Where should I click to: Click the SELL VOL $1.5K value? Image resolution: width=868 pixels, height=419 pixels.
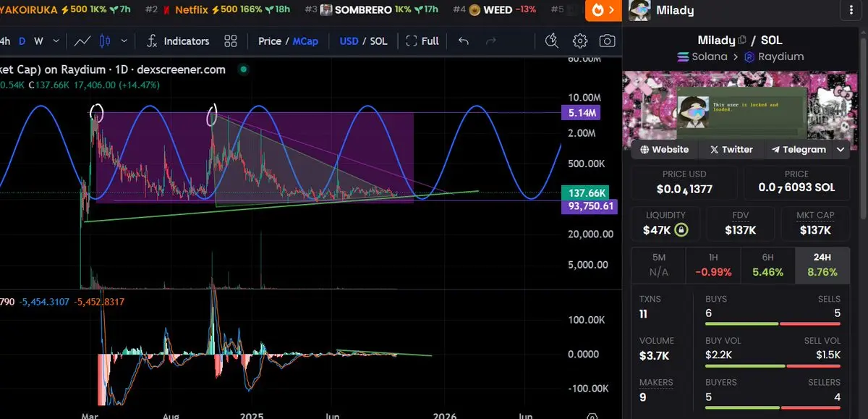(x=827, y=355)
